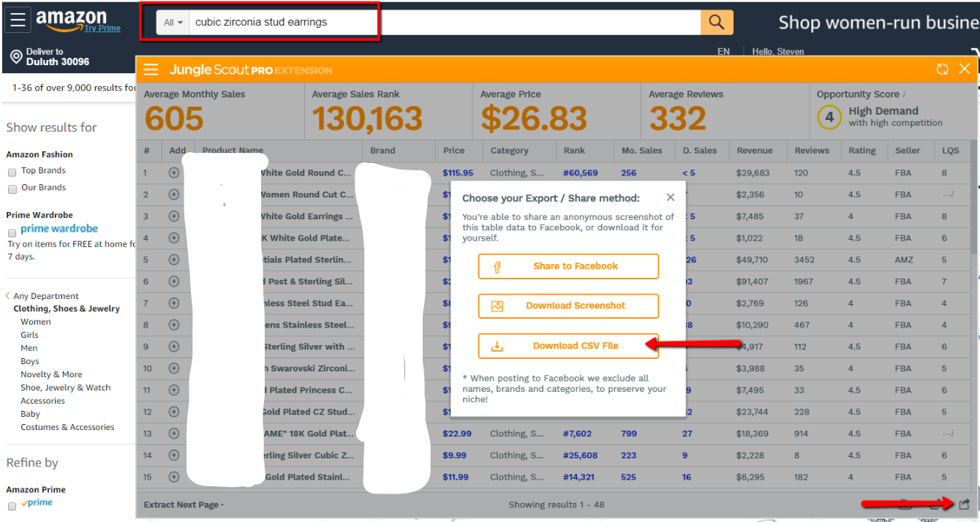Add the row 10 product with plus icon
The width and height of the screenshot is (980, 522).
tap(174, 368)
